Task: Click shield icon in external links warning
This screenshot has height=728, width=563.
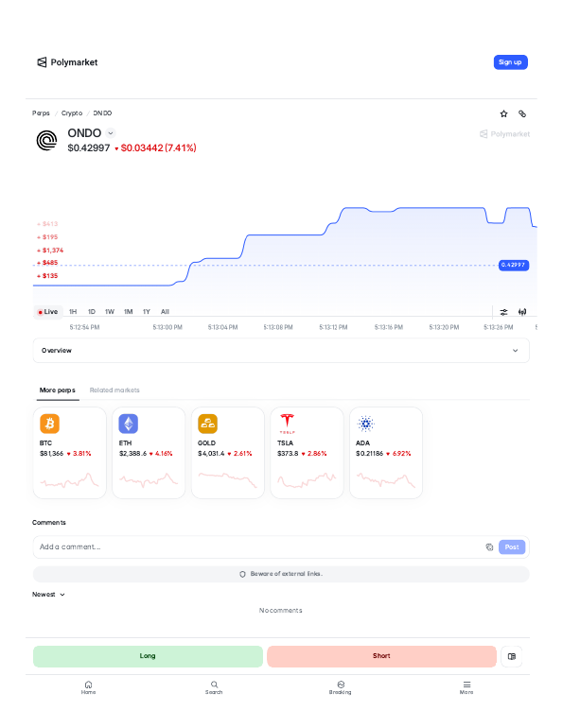Action: coord(242,574)
